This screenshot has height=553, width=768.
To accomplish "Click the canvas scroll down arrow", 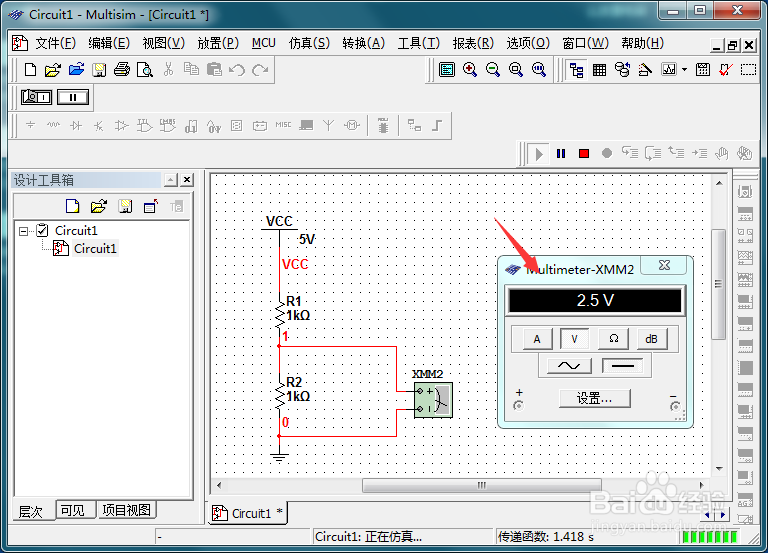I will tap(719, 469).
